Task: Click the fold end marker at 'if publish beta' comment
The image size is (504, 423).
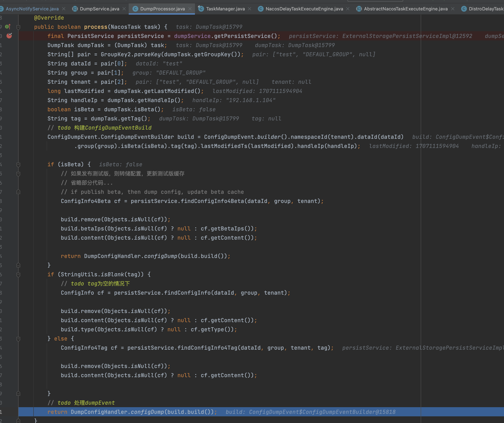Action: click(x=18, y=192)
